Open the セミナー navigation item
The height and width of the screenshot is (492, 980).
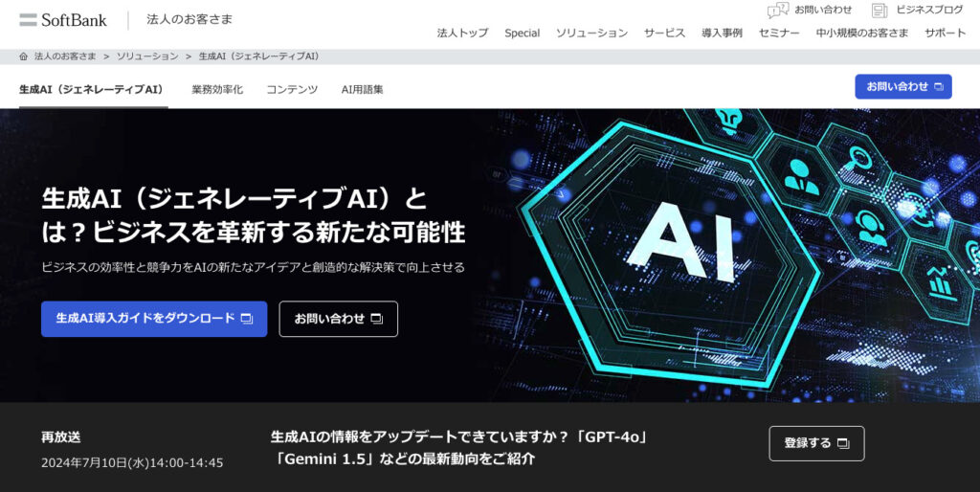[x=779, y=34]
